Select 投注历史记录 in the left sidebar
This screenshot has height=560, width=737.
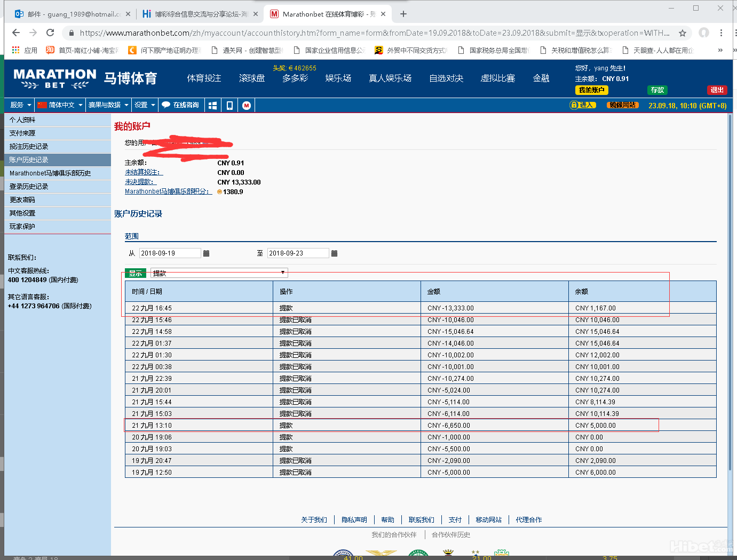coord(29,147)
